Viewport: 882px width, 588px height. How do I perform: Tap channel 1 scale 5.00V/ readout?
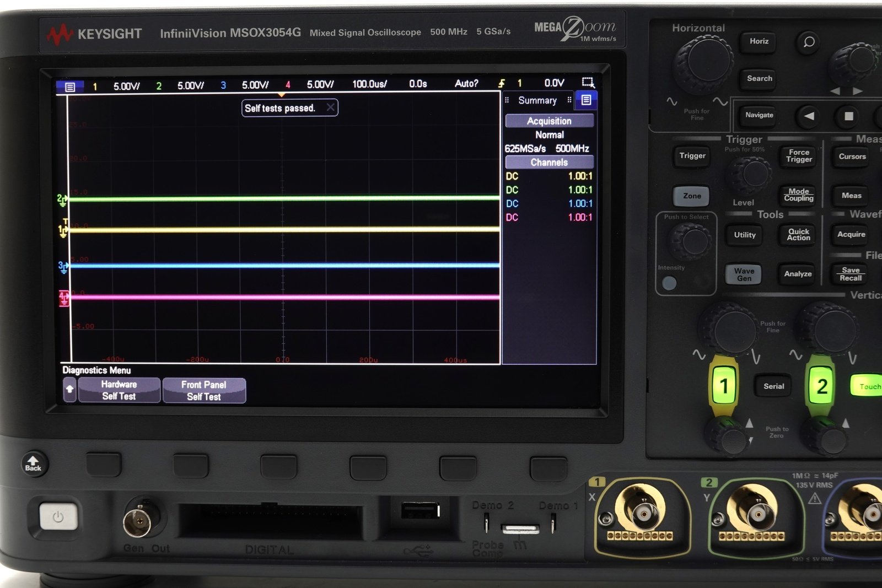click(x=126, y=86)
